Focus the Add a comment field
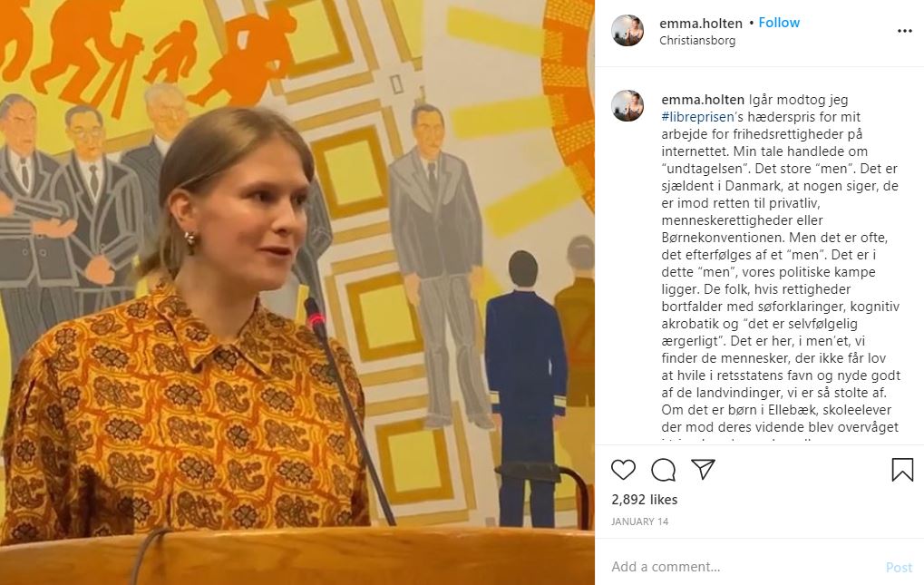Screen dimensions: 924x585 coord(743,567)
